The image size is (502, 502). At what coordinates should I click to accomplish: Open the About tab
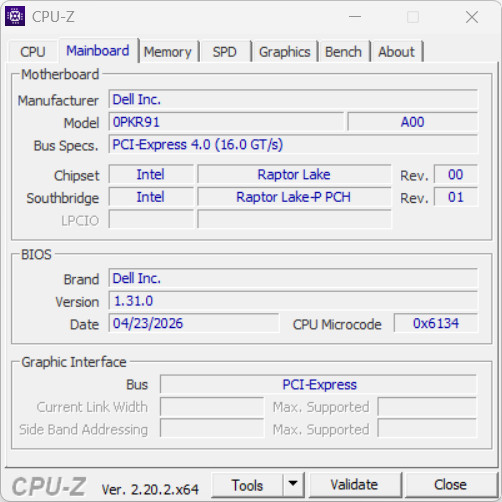pos(396,52)
